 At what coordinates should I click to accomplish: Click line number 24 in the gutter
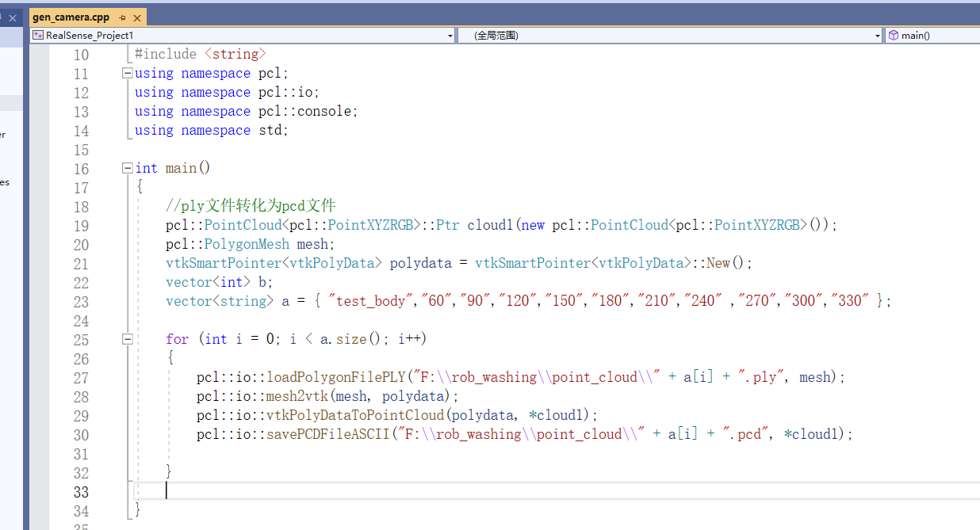point(81,320)
